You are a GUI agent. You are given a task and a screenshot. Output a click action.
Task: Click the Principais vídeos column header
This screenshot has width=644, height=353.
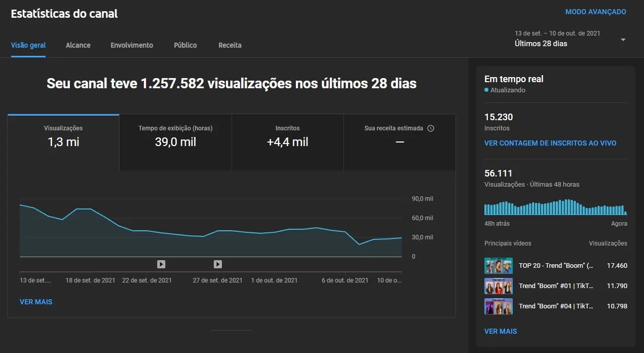(508, 243)
